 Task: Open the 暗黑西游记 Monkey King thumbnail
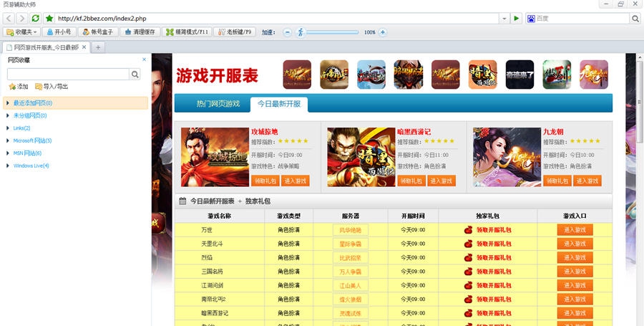(361, 157)
